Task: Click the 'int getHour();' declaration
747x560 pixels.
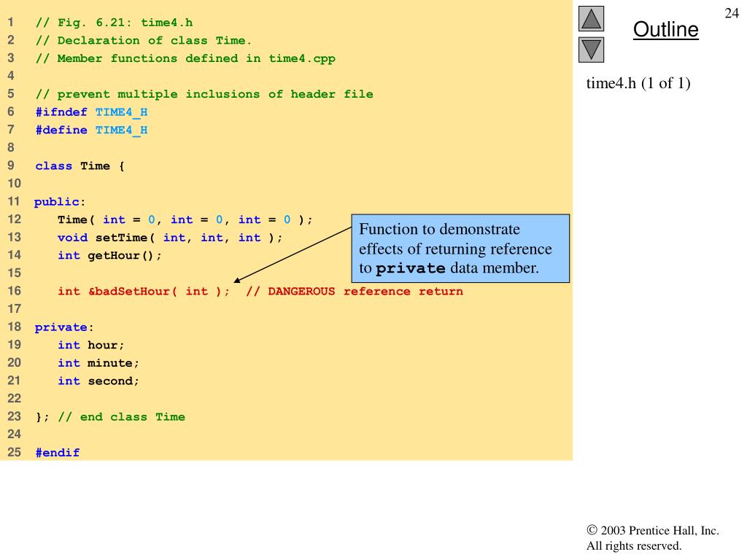Action: coord(109,256)
